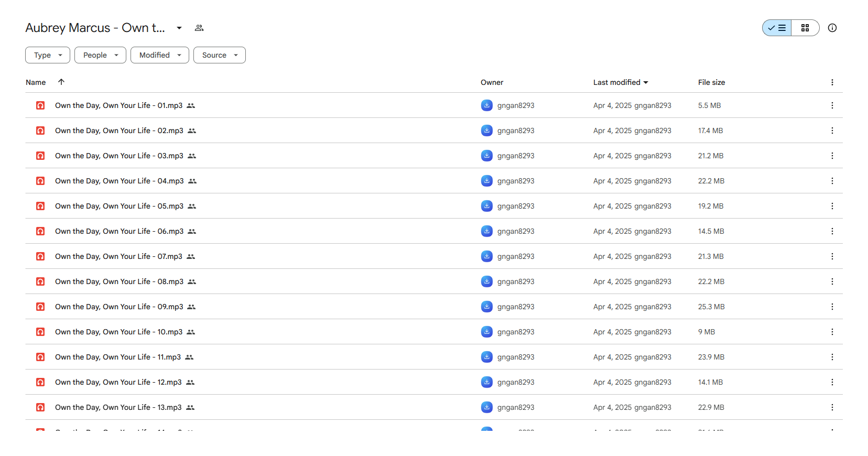Image resolution: width=868 pixels, height=456 pixels.
Task: Open more actions for 02.mp3 row
Action: tap(832, 131)
